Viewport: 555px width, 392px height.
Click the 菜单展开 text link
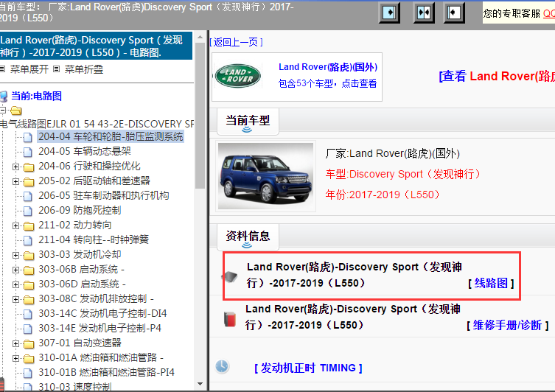pos(29,69)
